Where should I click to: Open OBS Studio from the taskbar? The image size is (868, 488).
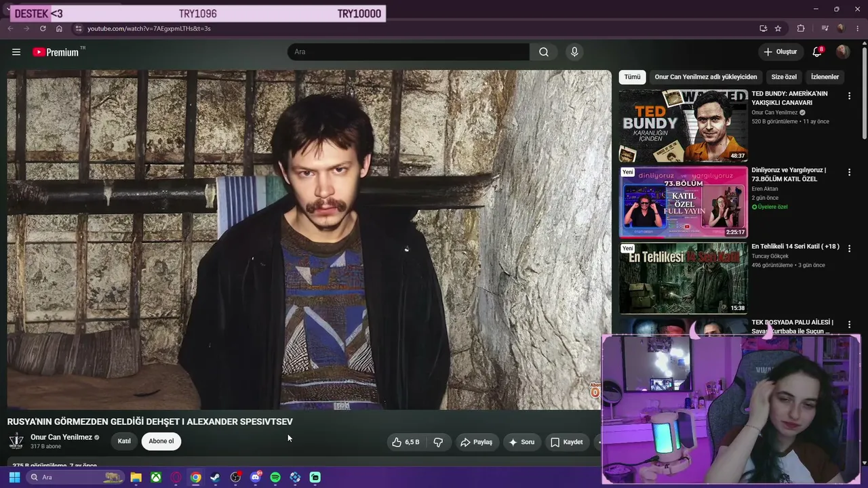coord(235,477)
